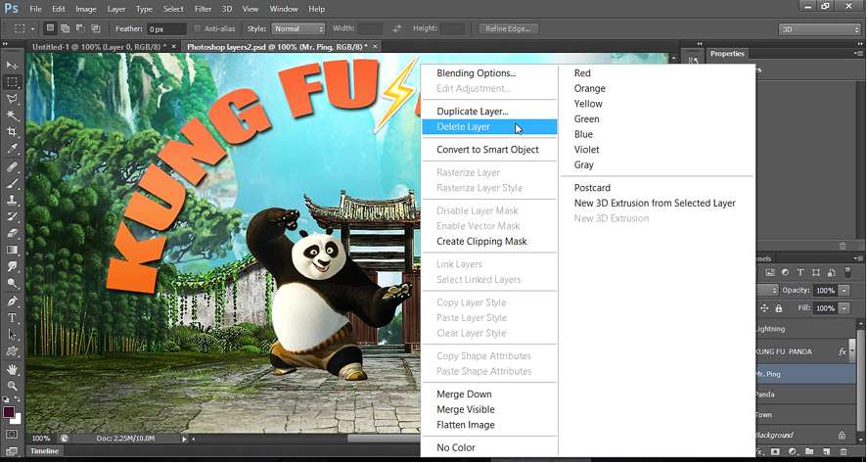Expand KUNG FU PANDA layer effects arrow

[x=853, y=351]
